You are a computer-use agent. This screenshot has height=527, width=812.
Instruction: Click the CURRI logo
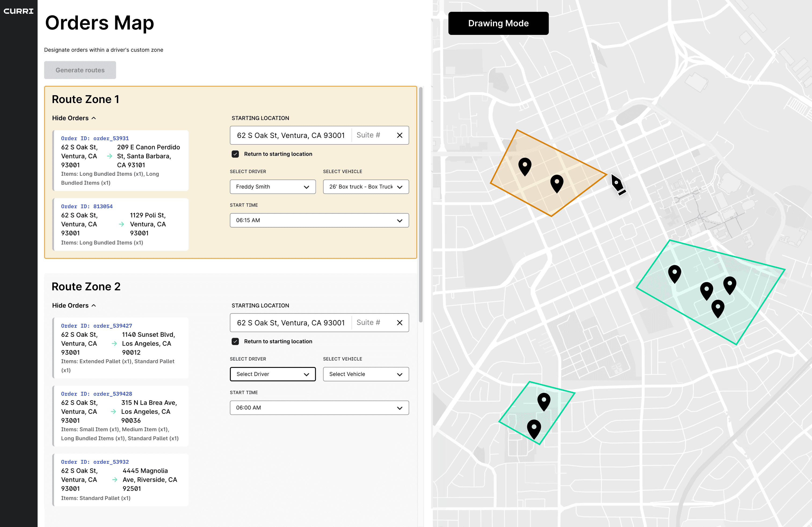coord(19,11)
